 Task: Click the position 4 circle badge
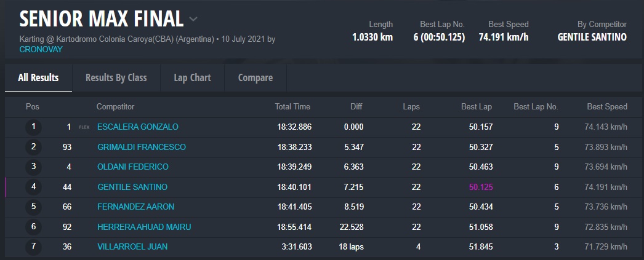click(x=34, y=187)
